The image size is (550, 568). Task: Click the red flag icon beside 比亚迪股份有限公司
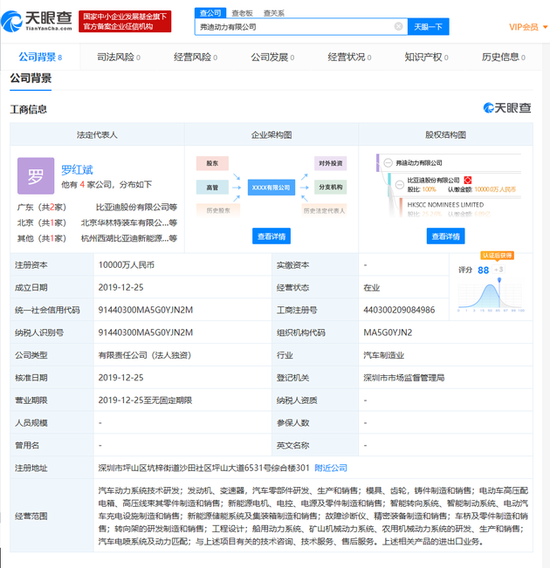click(467, 180)
